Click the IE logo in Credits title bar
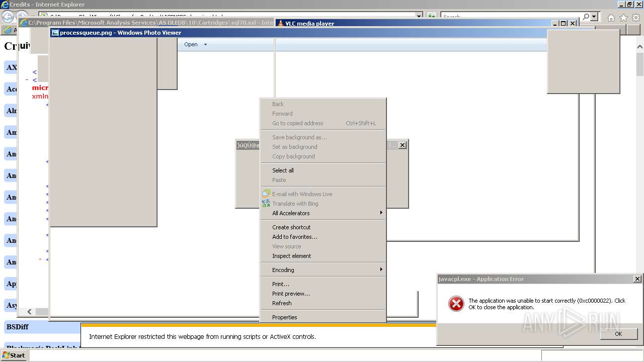644x362 pixels. coord(5,5)
